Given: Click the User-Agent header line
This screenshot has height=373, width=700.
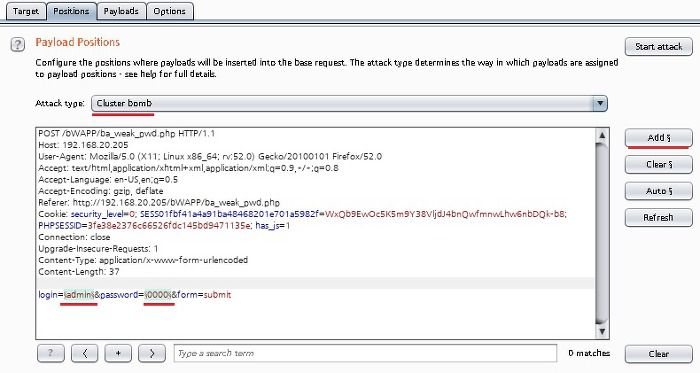Looking at the screenshot, I should [x=210, y=157].
